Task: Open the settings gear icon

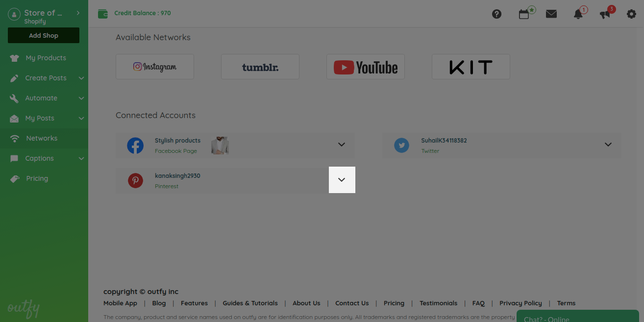Action: click(632, 14)
